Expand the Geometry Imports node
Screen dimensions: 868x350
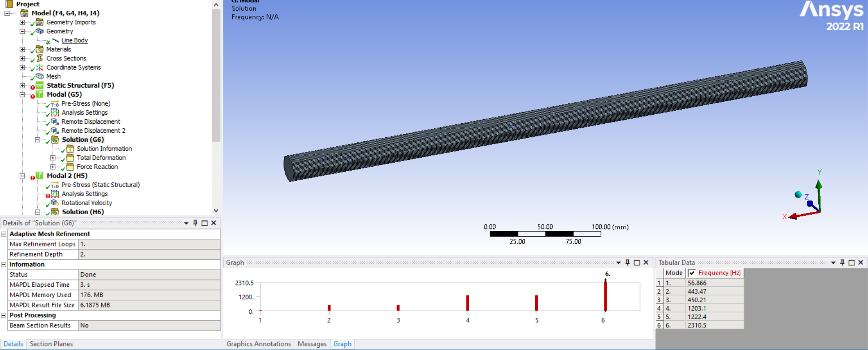pyautogui.click(x=22, y=22)
